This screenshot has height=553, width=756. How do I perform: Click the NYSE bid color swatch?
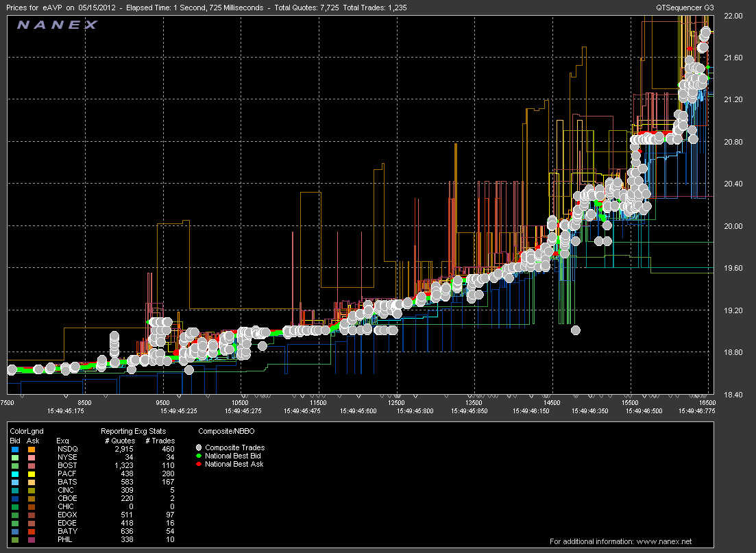pos(15,458)
